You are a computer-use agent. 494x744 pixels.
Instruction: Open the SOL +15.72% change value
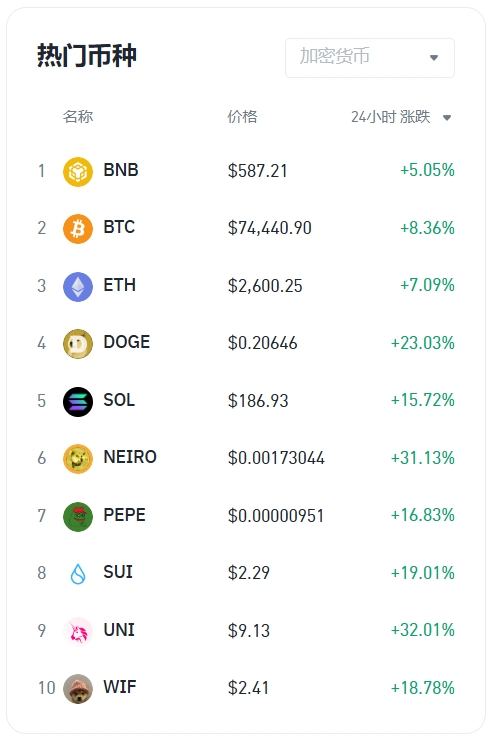click(422, 400)
